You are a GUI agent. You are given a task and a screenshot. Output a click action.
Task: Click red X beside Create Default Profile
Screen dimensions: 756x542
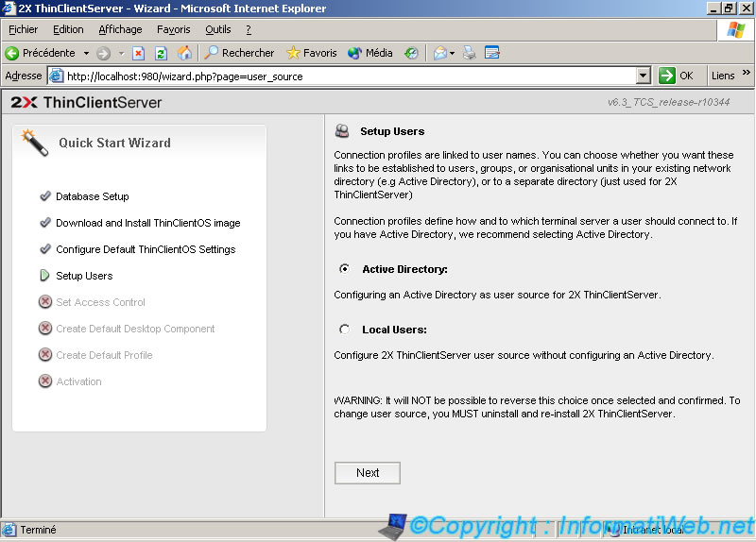tap(45, 355)
